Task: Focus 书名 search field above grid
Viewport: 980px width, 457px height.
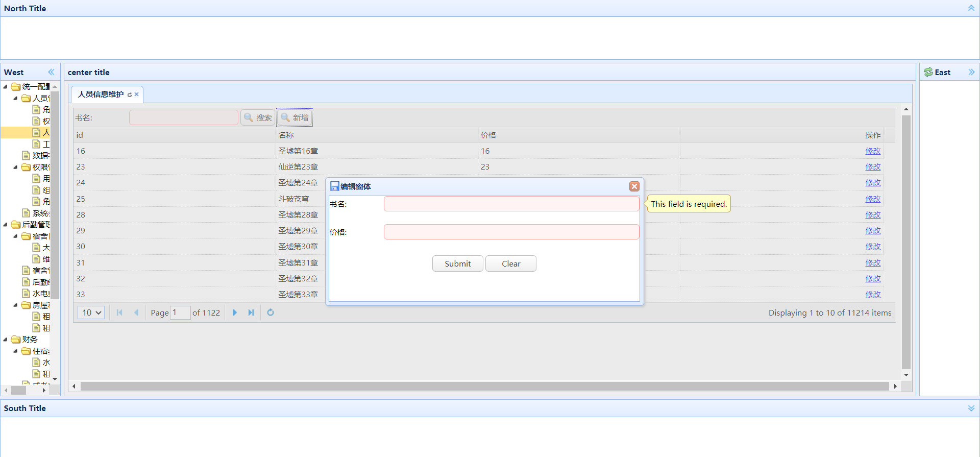Action: point(184,117)
